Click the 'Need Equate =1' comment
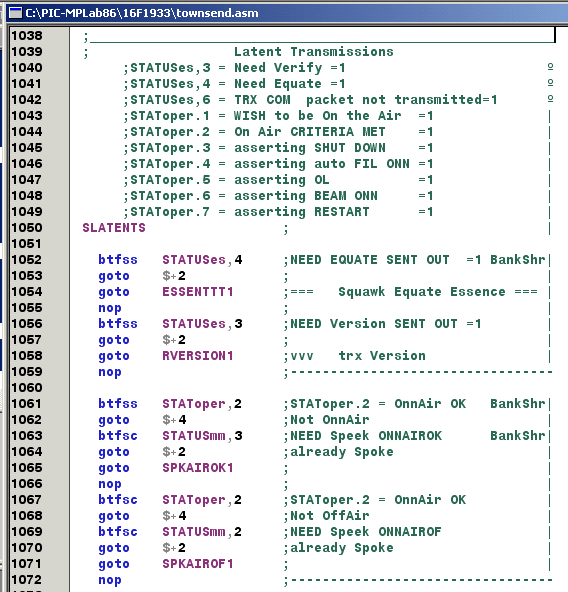The image size is (568, 592). tap(290, 83)
